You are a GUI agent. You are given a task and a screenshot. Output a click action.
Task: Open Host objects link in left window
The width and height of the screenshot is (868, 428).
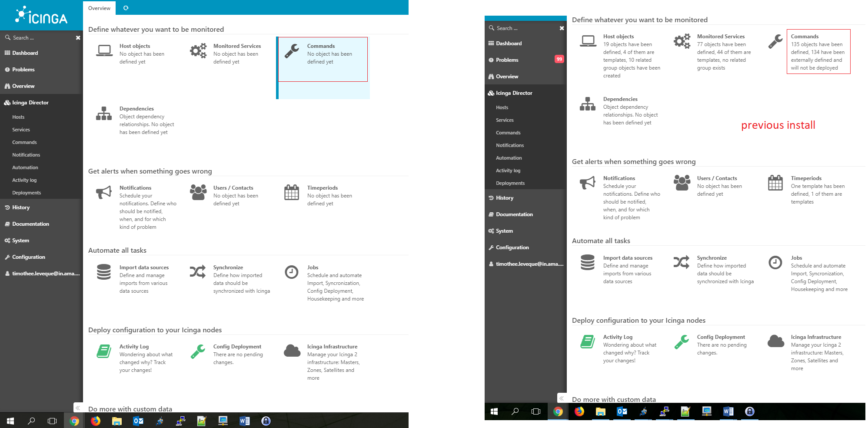135,46
